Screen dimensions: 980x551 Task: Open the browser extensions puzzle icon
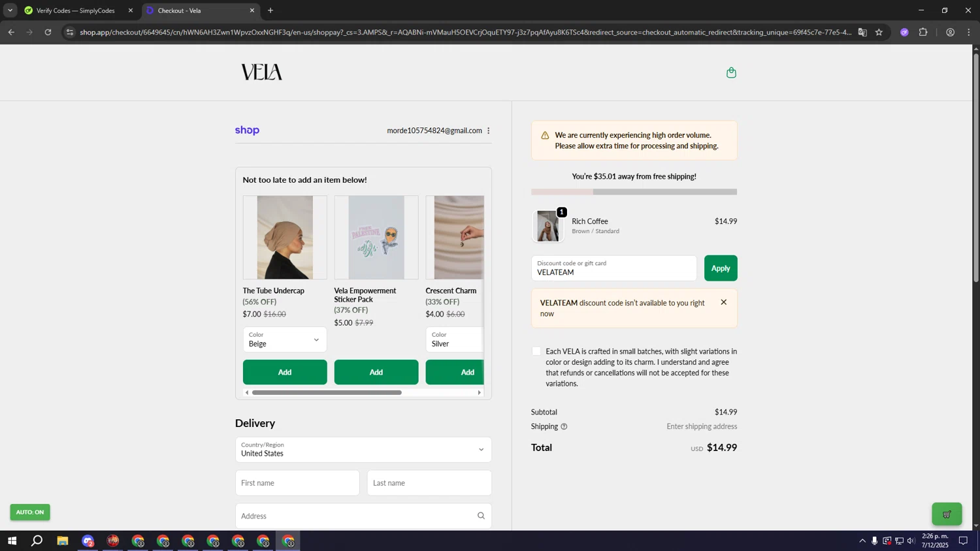[923, 32]
